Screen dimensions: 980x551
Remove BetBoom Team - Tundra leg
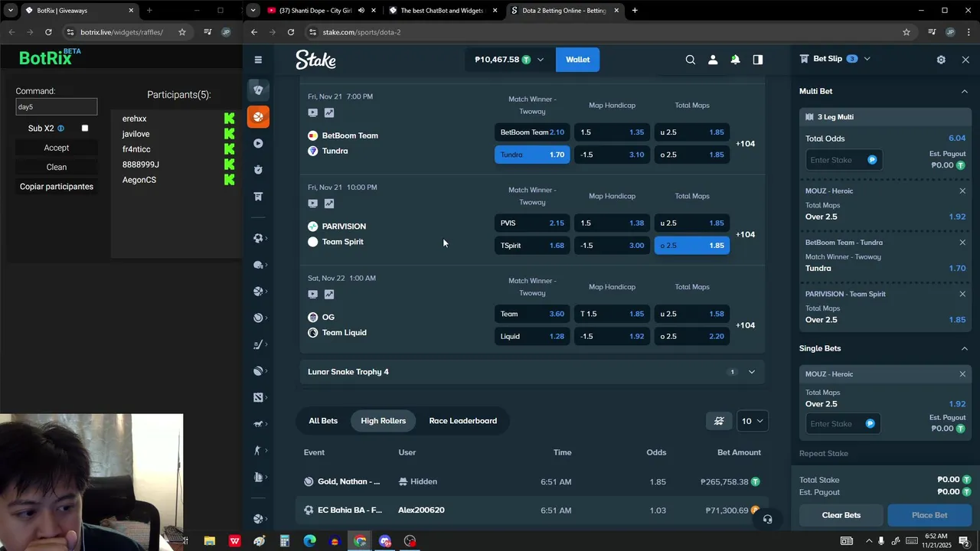coord(962,243)
